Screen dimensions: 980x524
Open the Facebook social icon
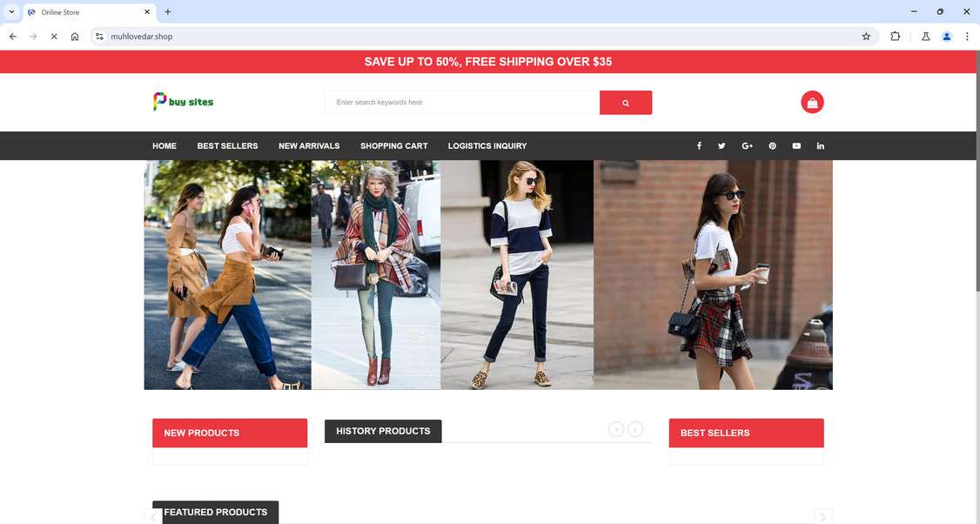pyautogui.click(x=699, y=145)
